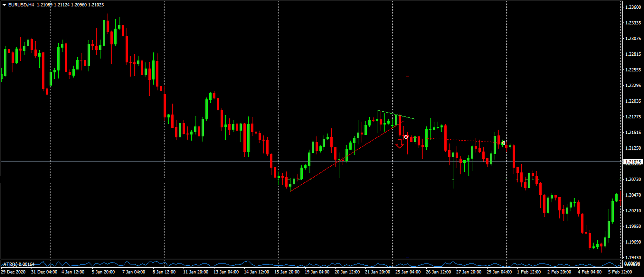
Task: Click the 1.21250 price axis label
Action: (x=633, y=148)
